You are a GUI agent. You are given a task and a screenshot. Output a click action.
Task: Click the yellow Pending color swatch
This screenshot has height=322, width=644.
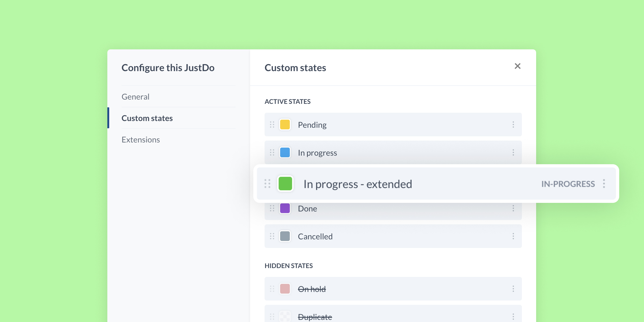(285, 125)
